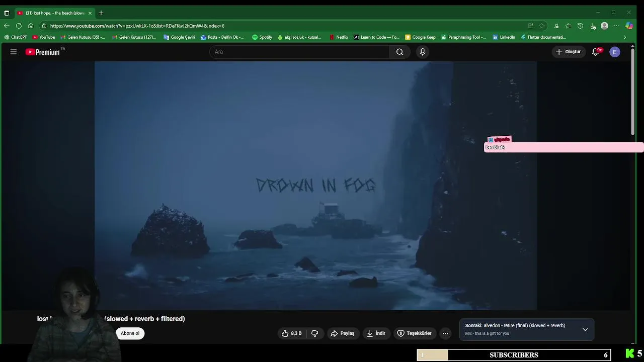Reload the current page
This screenshot has width=644, height=362.
(19, 26)
